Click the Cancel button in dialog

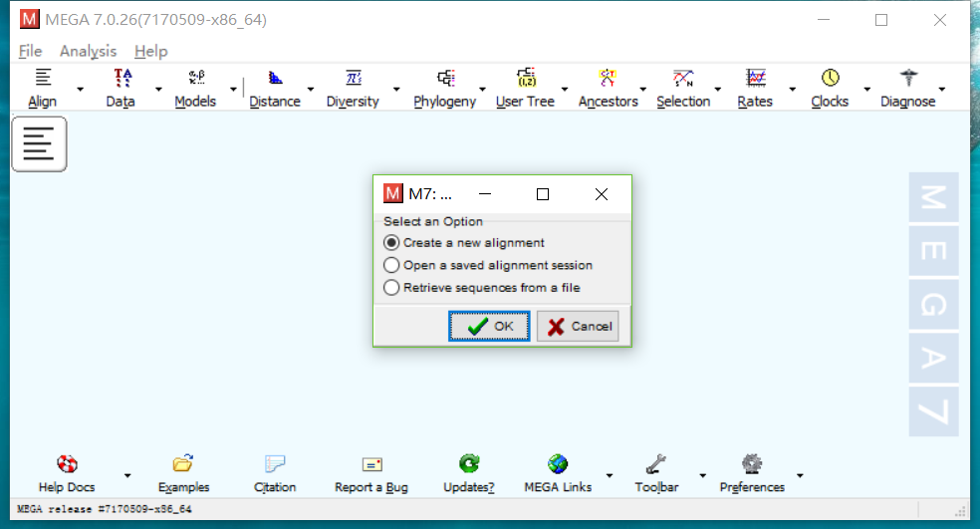click(578, 326)
